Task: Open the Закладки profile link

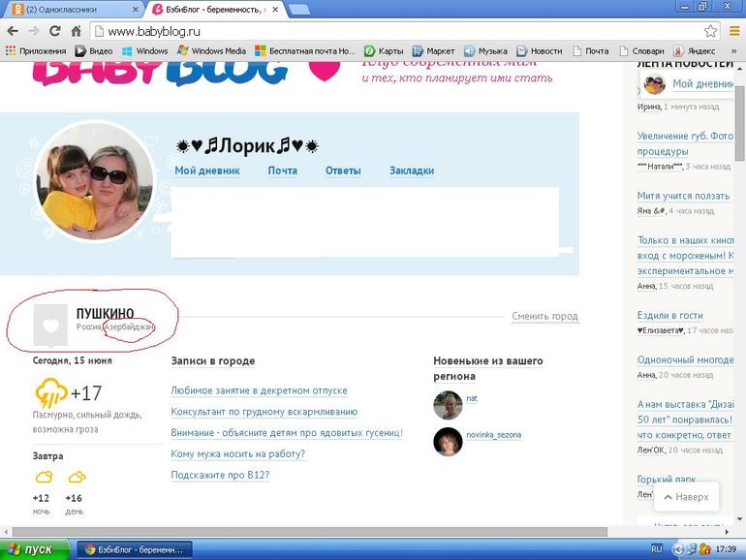Action: 412,171
